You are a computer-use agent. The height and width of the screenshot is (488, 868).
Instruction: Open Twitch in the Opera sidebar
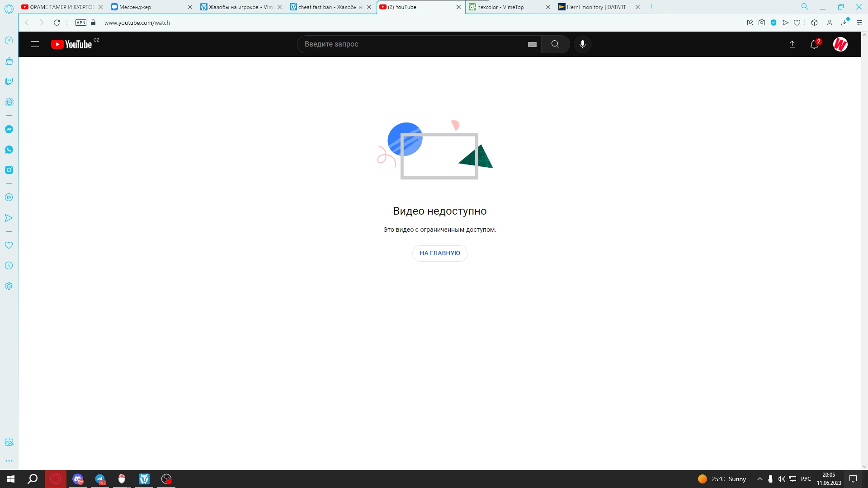tap(9, 81)
